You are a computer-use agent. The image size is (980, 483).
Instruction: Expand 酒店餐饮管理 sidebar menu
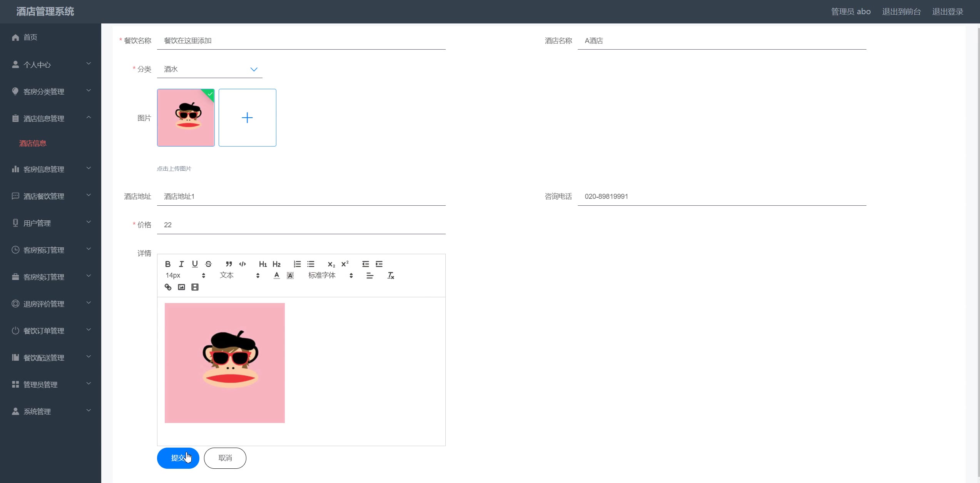coord(50,196)
